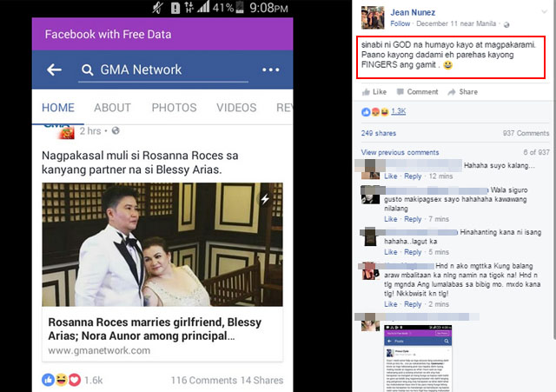Click the GMA Network search field

[163, 70]
